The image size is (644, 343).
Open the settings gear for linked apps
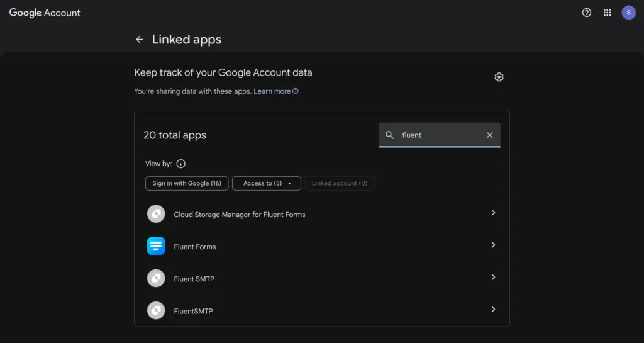pos(499,77)
